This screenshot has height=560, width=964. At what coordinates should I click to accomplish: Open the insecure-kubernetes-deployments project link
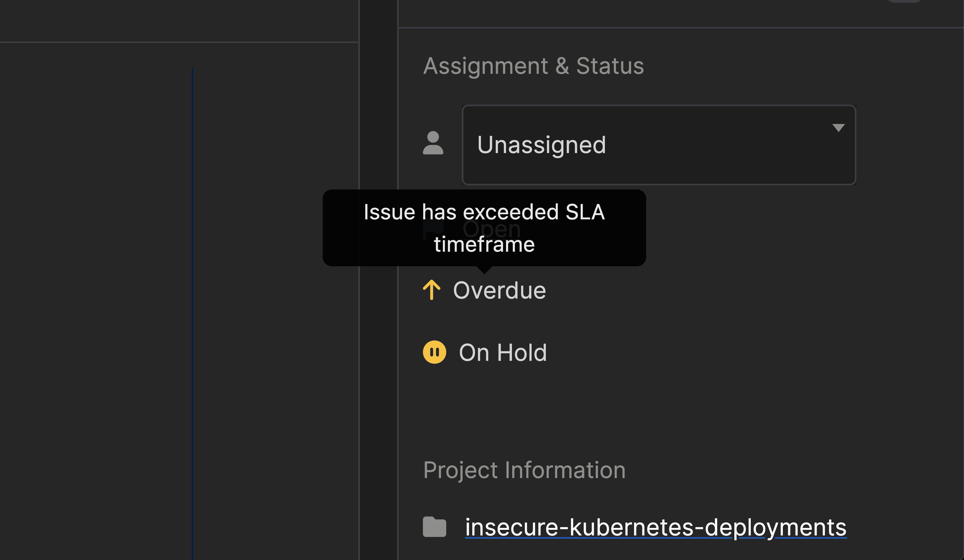pos(655,527)
